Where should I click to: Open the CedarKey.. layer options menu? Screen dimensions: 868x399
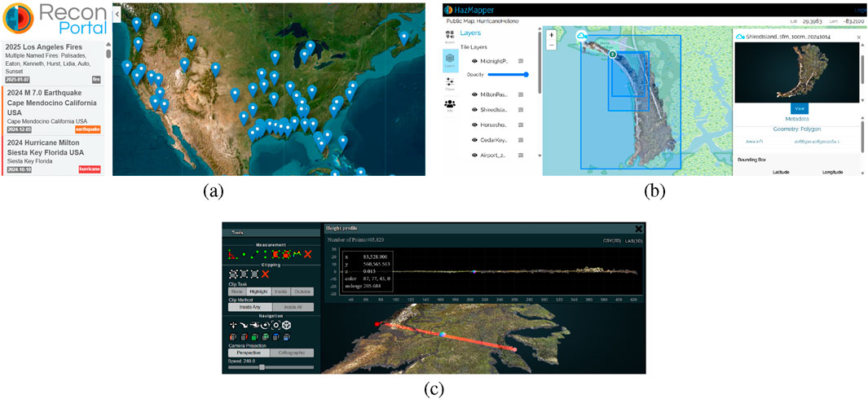point(520,141)
